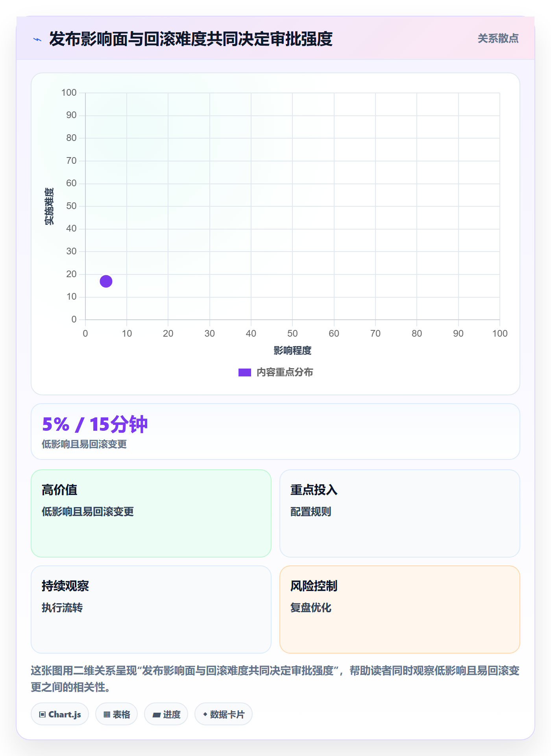
Task: Toggle the 内容重点分布 legend swatch
Action: pos(244,372)
